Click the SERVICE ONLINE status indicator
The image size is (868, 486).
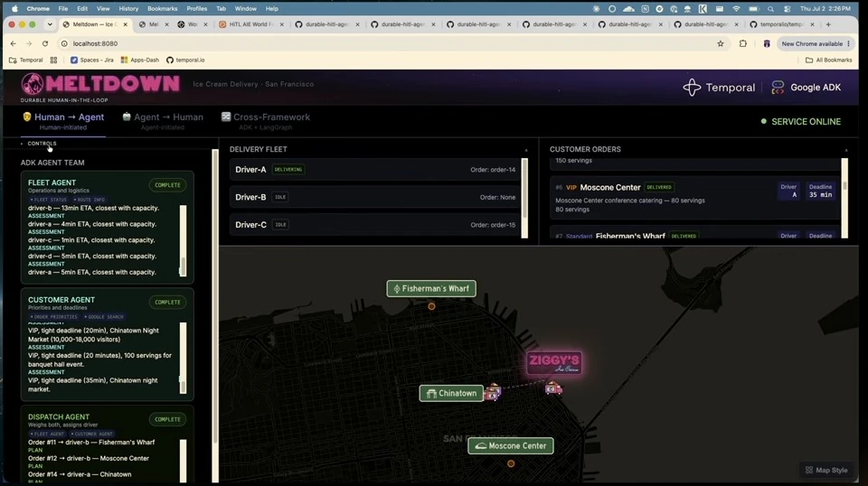(x=801, y=122)
